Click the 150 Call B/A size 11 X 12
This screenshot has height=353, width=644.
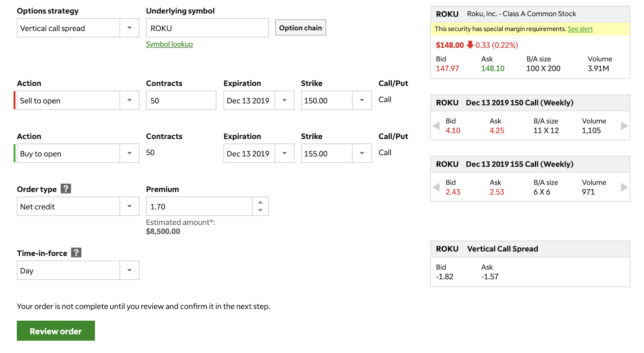click(546, 131)
